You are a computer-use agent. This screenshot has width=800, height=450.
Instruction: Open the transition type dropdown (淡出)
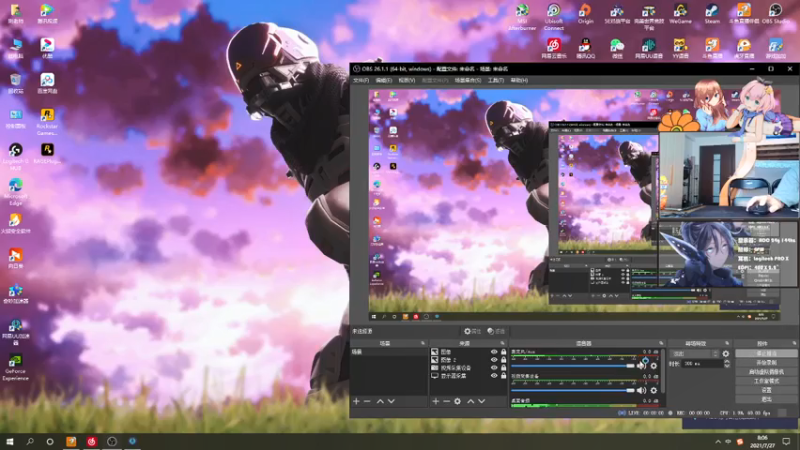tap(694, 354)
